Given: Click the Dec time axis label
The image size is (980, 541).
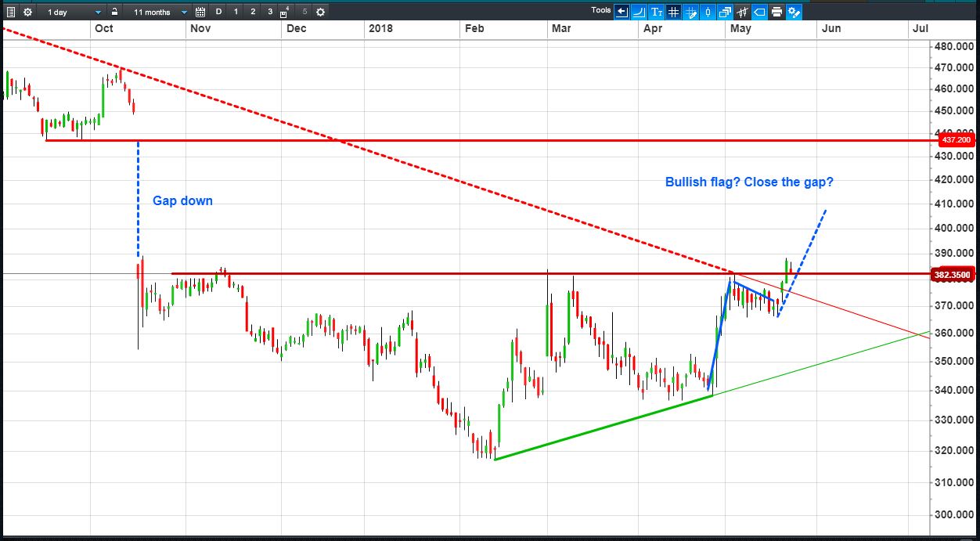Looking at the screenshot, I should coord(296,28).
